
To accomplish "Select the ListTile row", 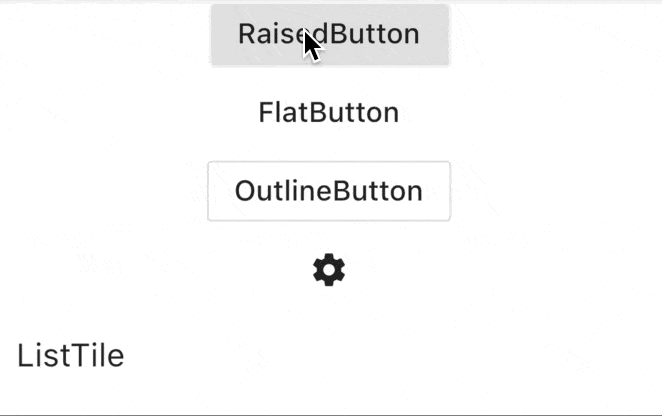I will click(331, 356).
